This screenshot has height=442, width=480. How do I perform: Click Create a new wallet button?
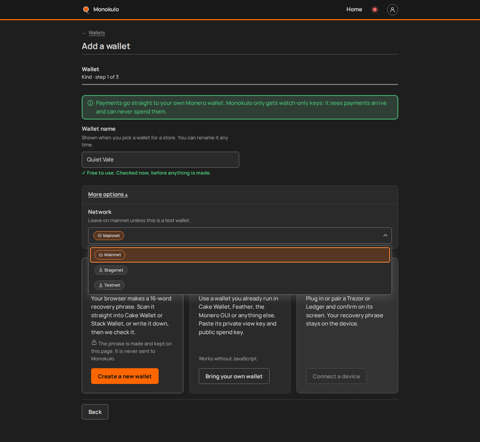click(125, 376)
